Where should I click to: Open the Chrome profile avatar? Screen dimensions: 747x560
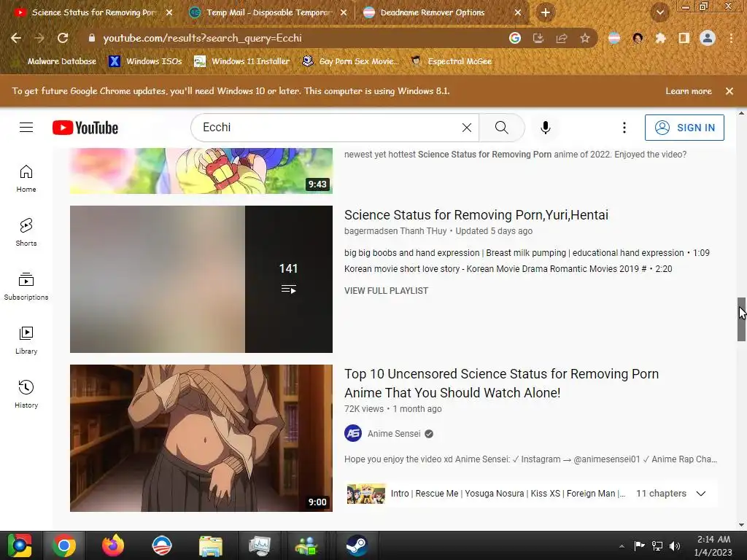[708, 38]
